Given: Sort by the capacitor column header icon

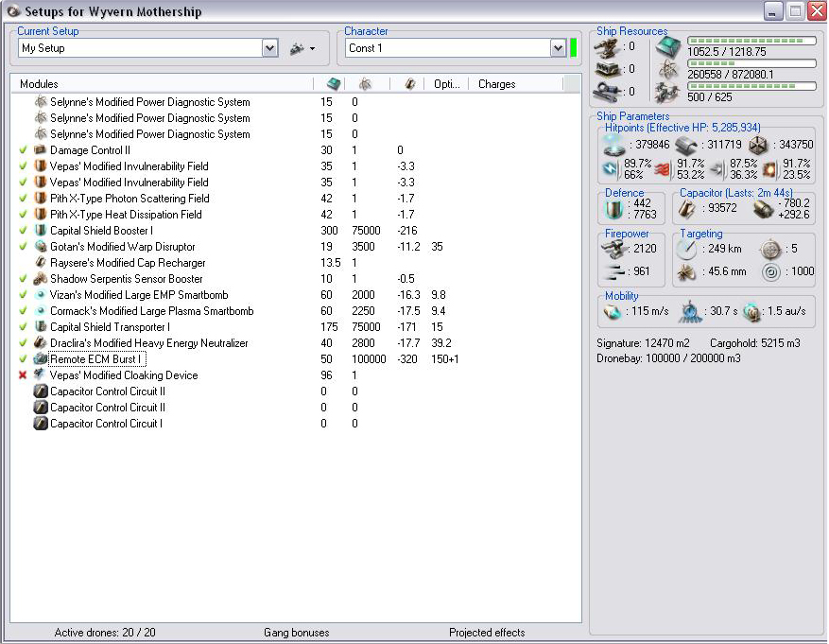Looking at the screenshot, I should (409, 84).
